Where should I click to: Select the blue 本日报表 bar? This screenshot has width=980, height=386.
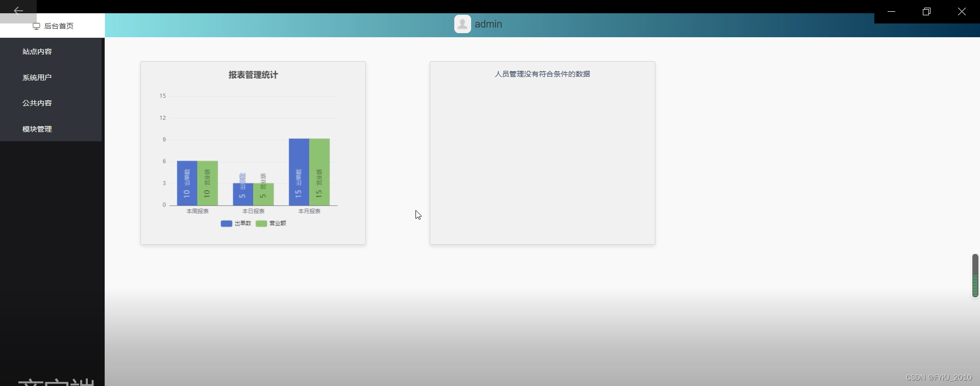243,194
